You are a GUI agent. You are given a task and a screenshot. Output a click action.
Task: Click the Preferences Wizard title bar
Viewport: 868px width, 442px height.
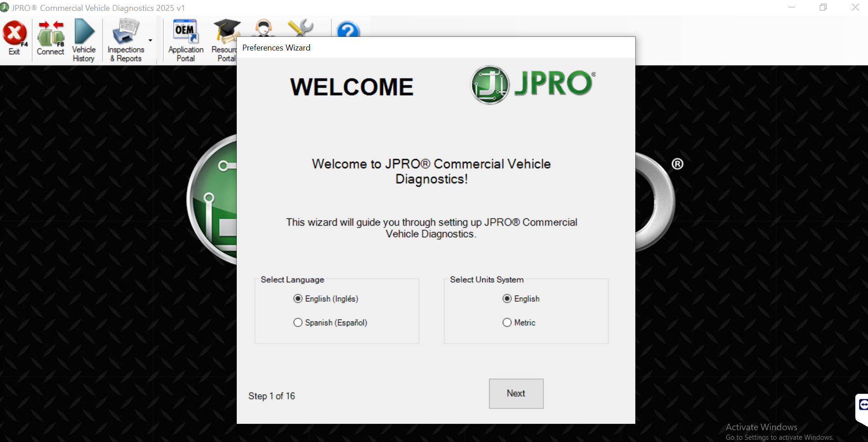click(436, 48)
